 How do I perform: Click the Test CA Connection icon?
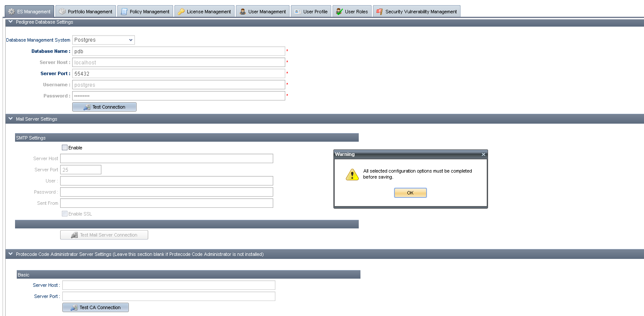74,307
